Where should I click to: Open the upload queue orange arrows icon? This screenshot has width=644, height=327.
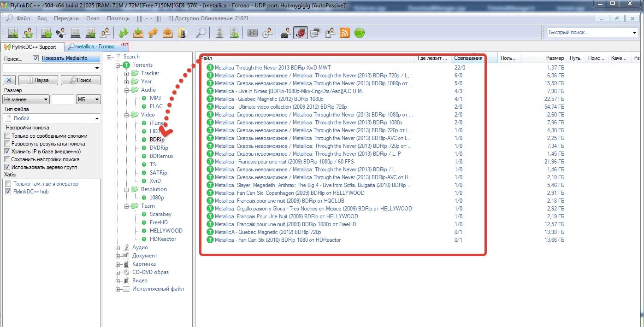(x=153, y=33)
